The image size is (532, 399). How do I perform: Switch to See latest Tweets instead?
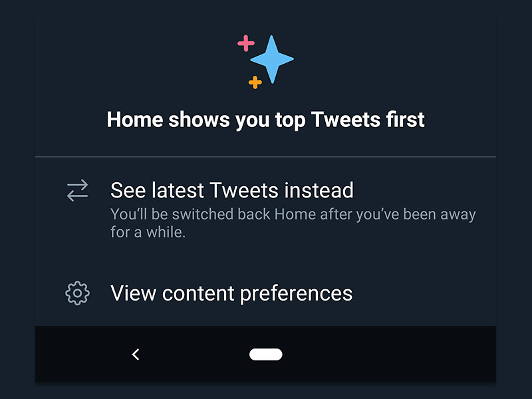pos(231,190)
